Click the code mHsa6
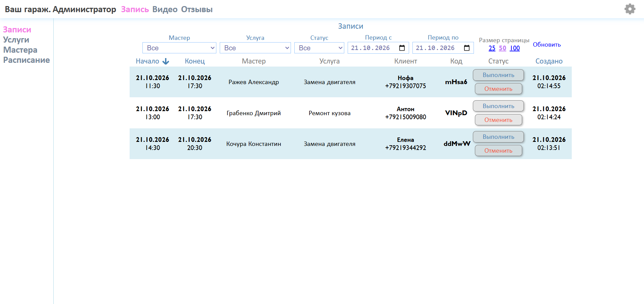The width and height of the screenshot is (644, 304). click(456, 82)
